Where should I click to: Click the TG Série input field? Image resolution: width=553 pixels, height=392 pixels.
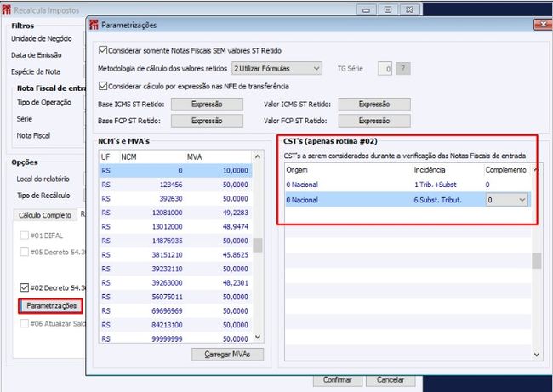pyautogui.click(x=385, y=69)
